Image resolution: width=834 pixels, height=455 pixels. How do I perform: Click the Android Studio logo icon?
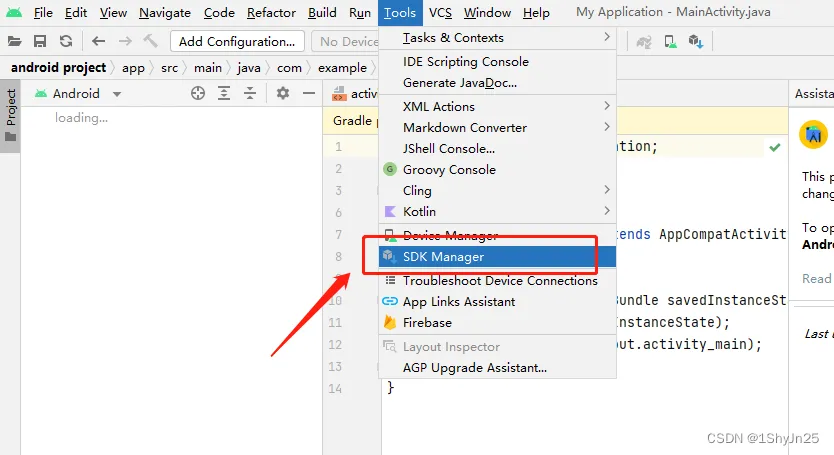tap(14, 12)
